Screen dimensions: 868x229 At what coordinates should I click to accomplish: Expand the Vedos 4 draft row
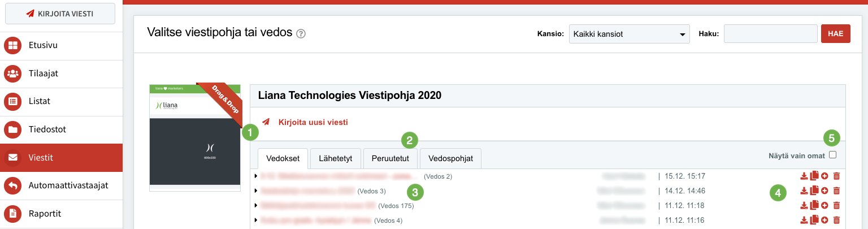tap(257, 220)
